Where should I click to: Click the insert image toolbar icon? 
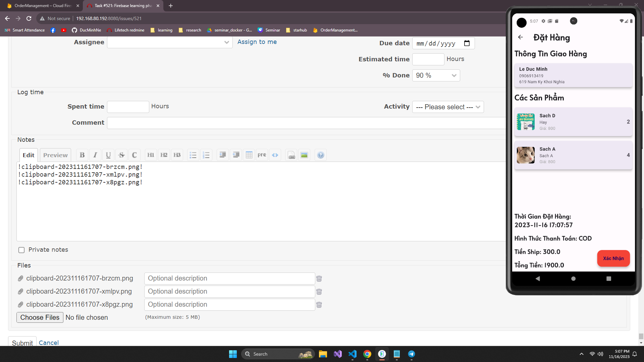click(x=304, y=155)
